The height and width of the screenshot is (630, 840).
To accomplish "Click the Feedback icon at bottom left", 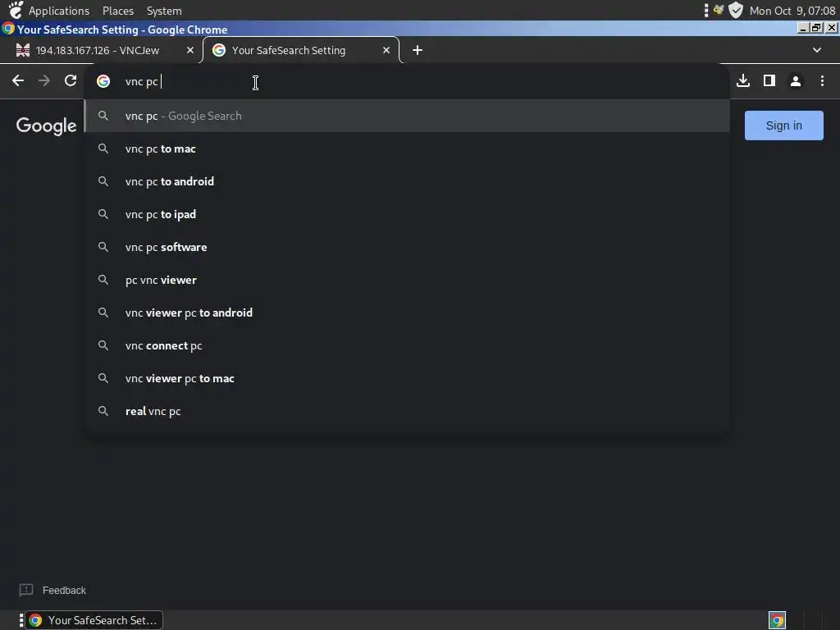I will click(25, 591).
